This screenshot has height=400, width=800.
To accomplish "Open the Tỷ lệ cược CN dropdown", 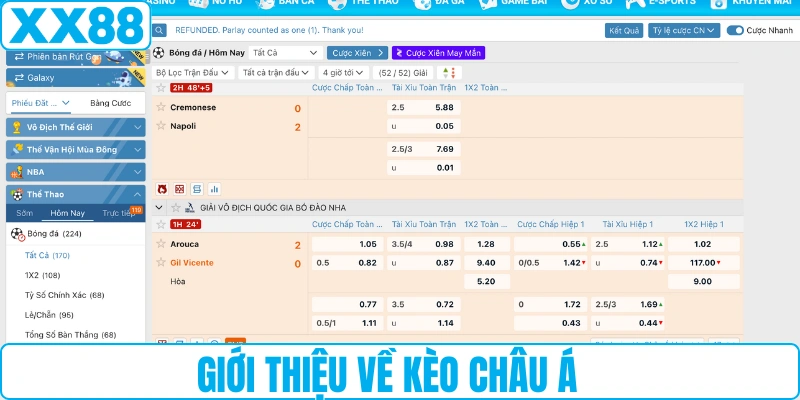I will [x=684, y=31].
